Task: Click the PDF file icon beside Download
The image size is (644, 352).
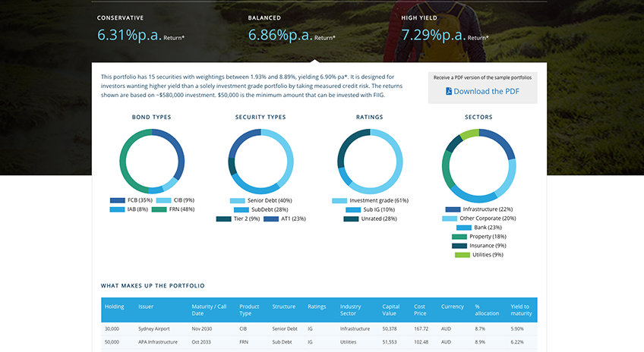Action: point(449,91)
